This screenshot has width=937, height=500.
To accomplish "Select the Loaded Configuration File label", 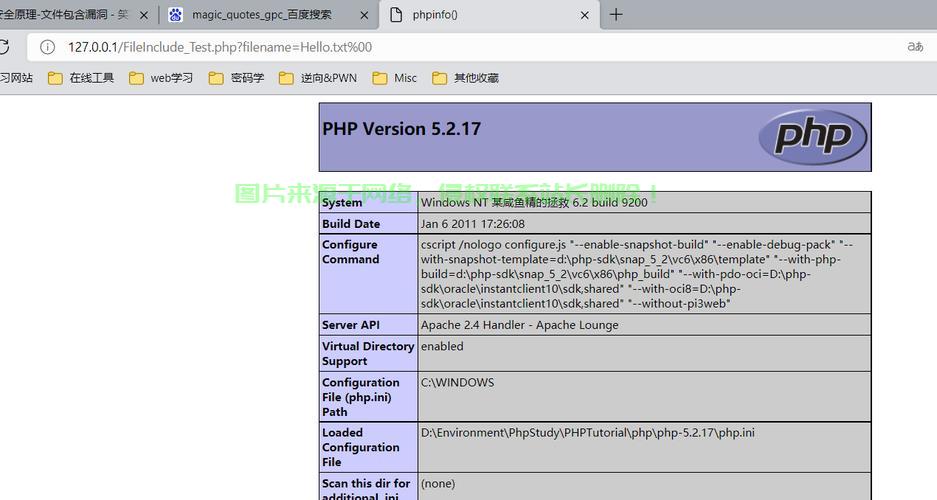I will point(361,447).
